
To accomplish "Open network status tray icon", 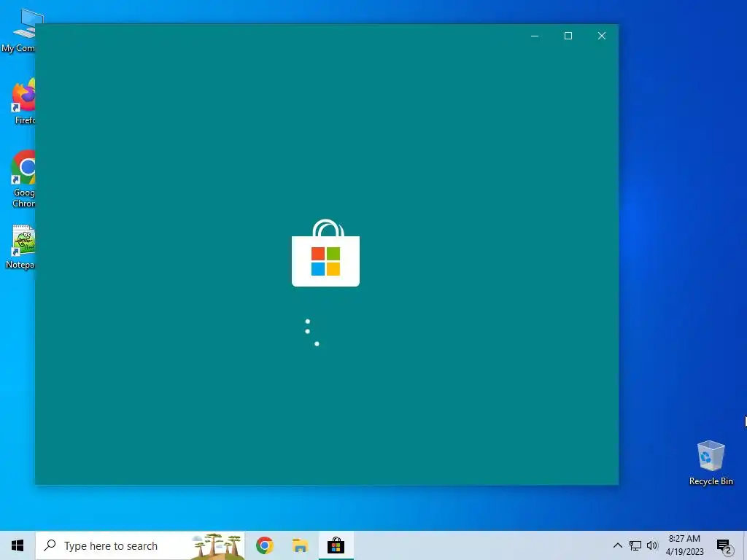I will click(x=635, y=545).
